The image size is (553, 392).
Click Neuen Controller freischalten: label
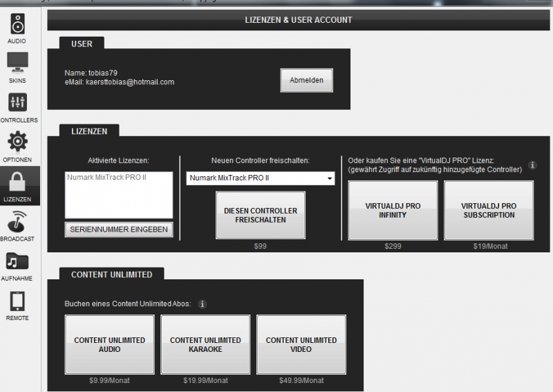click(x=261, y=160)
